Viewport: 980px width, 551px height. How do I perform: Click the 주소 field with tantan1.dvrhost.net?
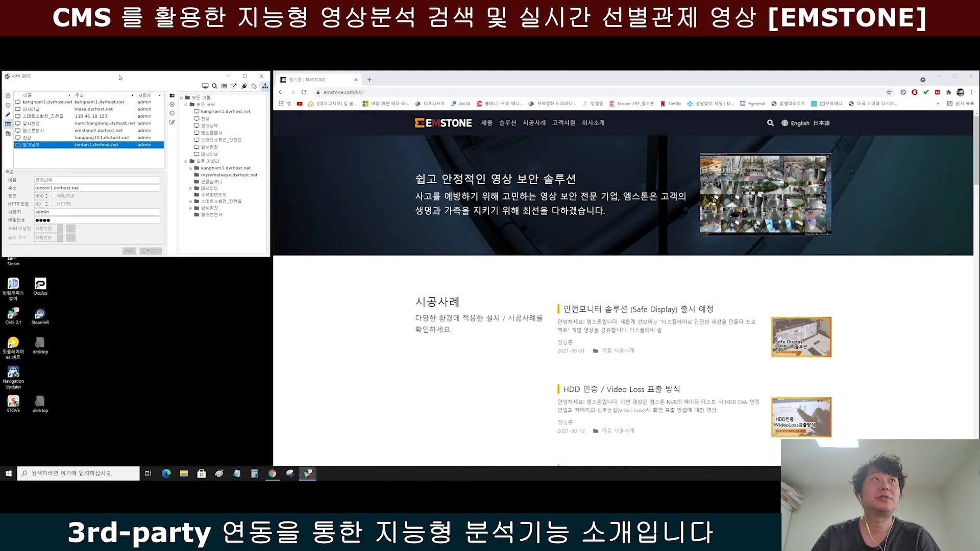96,188
